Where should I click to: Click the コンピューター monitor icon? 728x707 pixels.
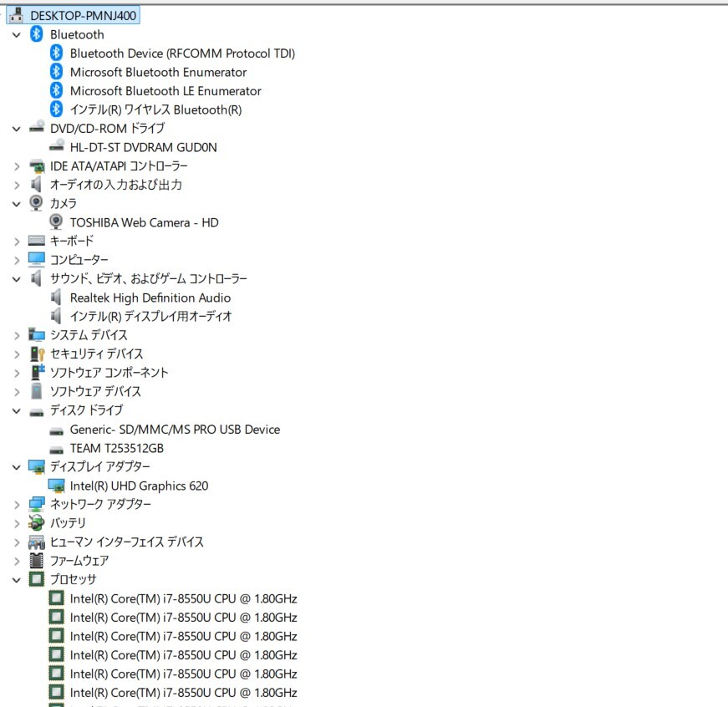coord(37,260)
